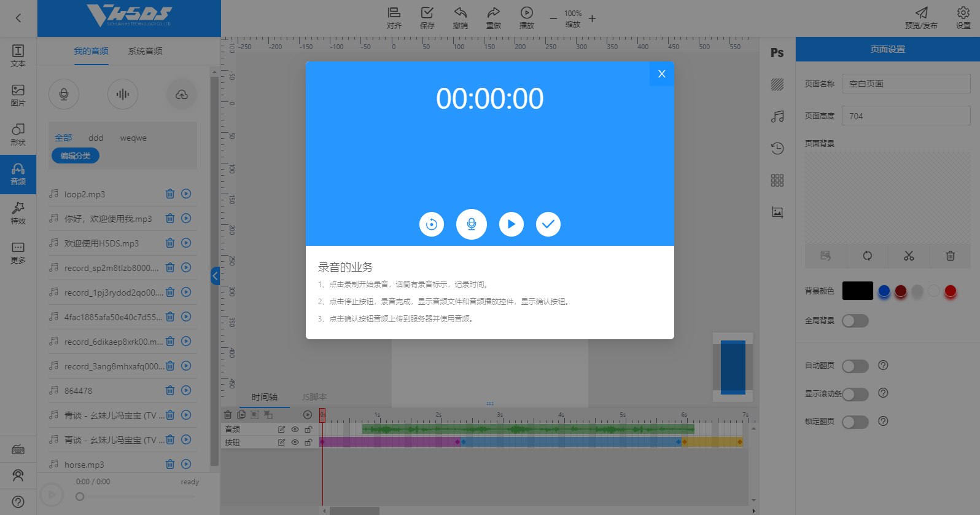Confirm the recording with checkmark button
The height and width of the screenshot is (515, 980).
[x=548, y=224]
